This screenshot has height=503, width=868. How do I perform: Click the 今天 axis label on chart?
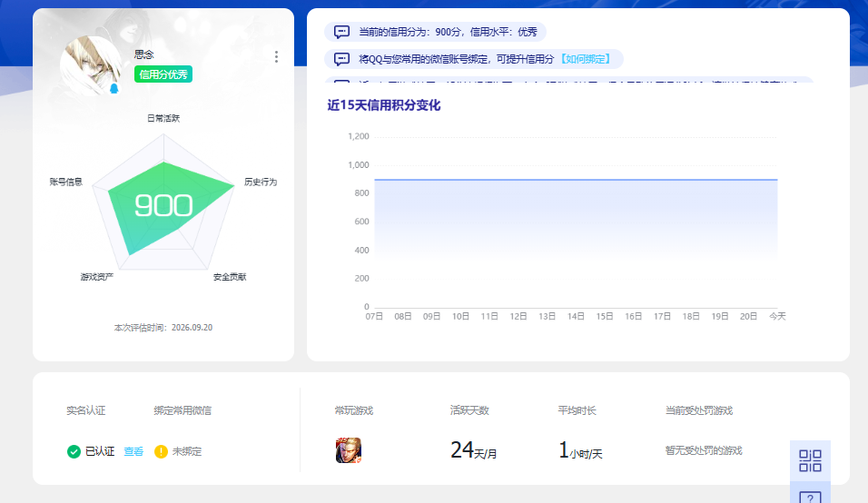pos(777,316)
